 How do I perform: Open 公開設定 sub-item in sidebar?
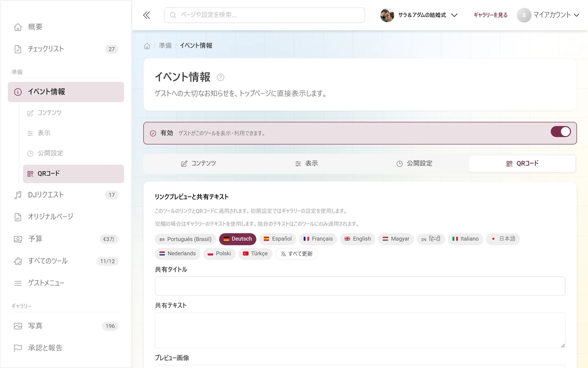click(x=73, y=153)
